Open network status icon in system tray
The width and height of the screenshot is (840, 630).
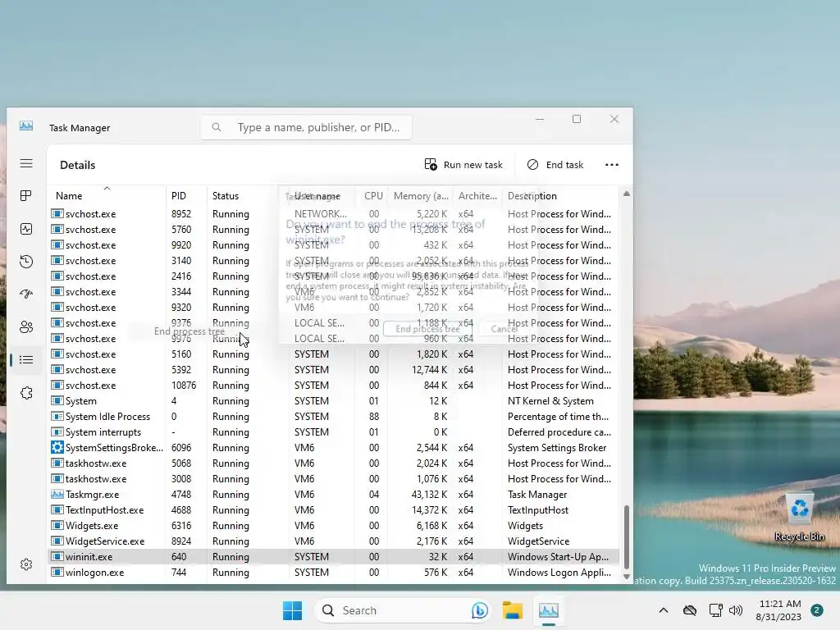[x=715, y=610]
